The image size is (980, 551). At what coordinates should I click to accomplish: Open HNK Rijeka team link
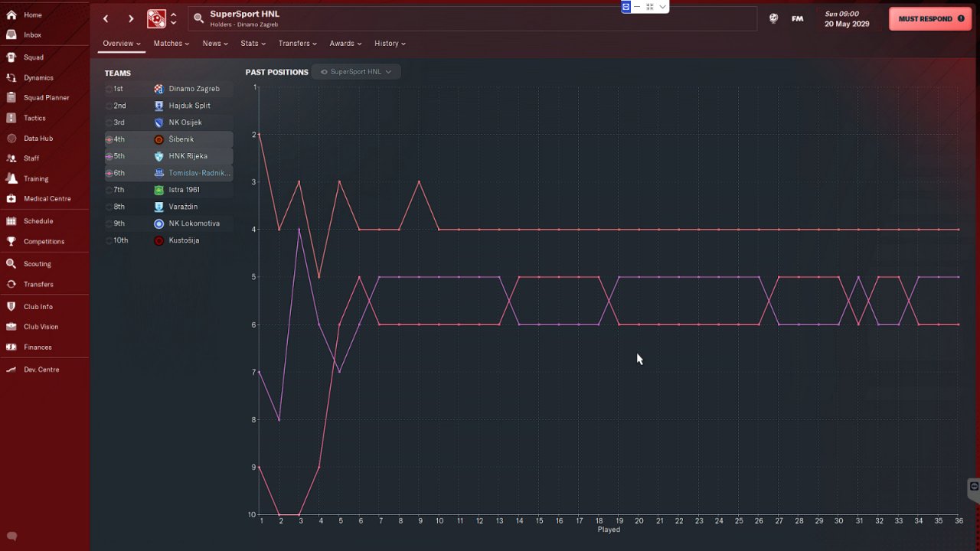click(x=188, y=156)
